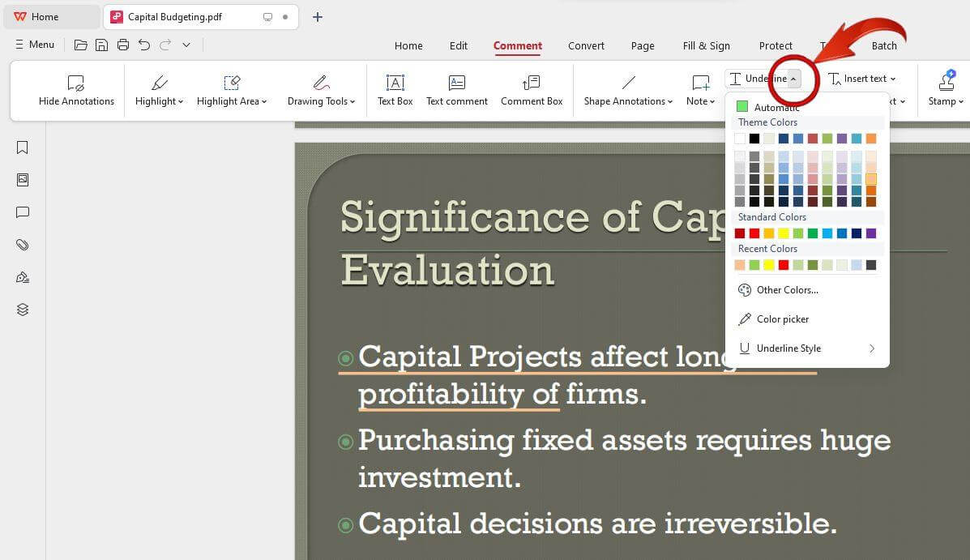Select the Color picker option
The height and width of the screenshot is (560, 970).
[782, 319]
